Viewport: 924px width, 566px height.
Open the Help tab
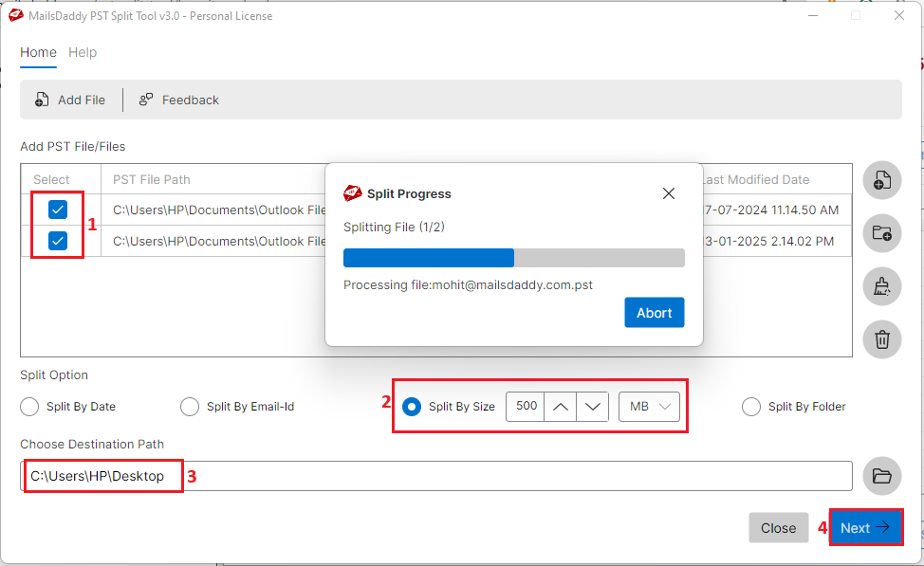[83, 52]
